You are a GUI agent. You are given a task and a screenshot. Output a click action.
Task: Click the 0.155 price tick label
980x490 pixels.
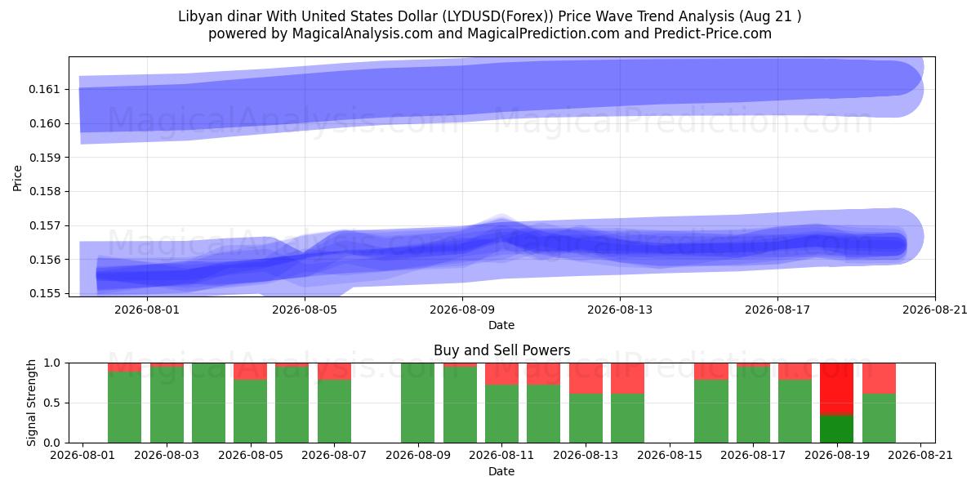(x=46, y=293)
